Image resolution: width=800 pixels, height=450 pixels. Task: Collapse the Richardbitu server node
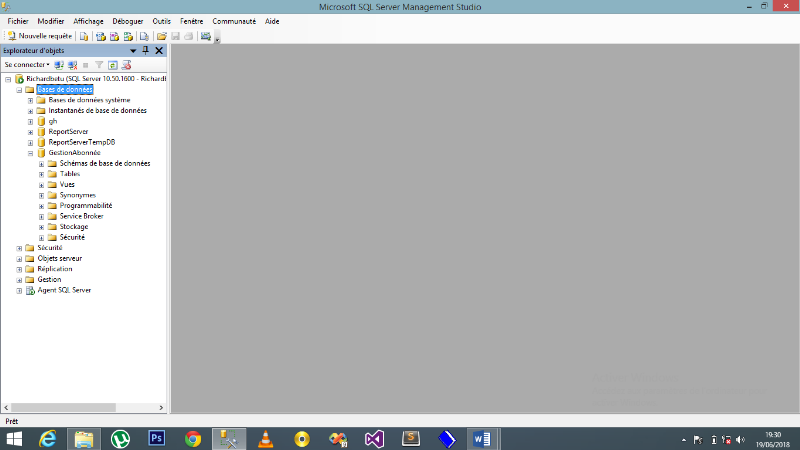coord(8,79)
